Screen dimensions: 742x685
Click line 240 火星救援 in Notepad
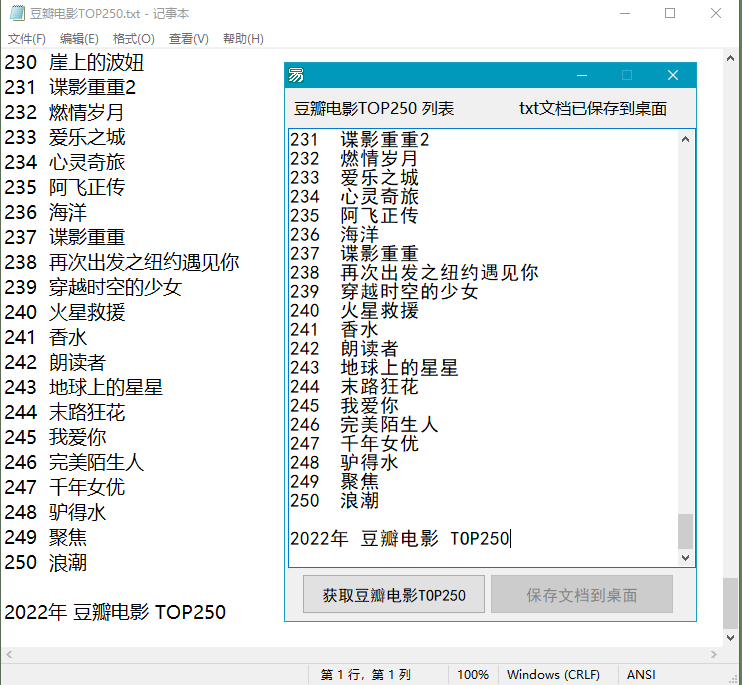64,313
